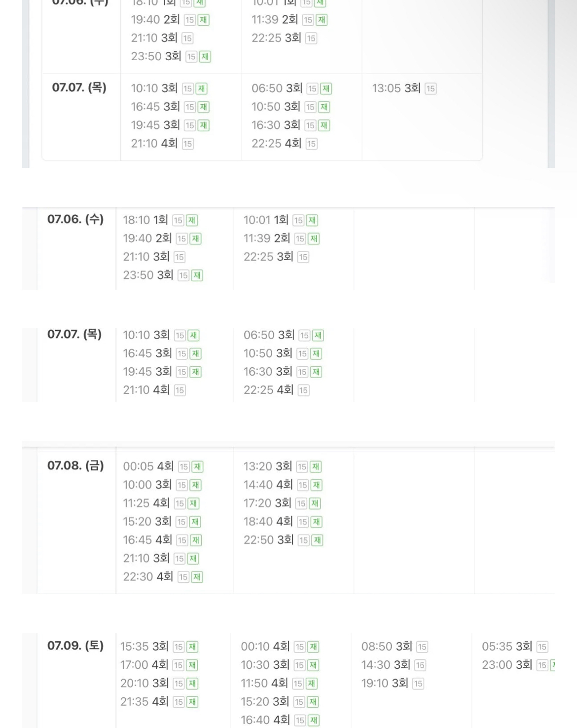Select the 07.09. (토) date cell
The height and width of the screenshot is (728, 577).
(75, 646)
